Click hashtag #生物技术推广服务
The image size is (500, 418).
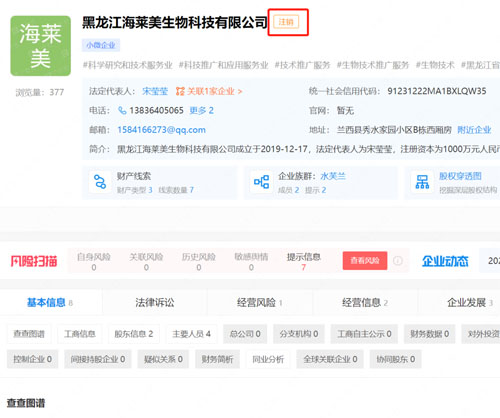click(373, 65)
